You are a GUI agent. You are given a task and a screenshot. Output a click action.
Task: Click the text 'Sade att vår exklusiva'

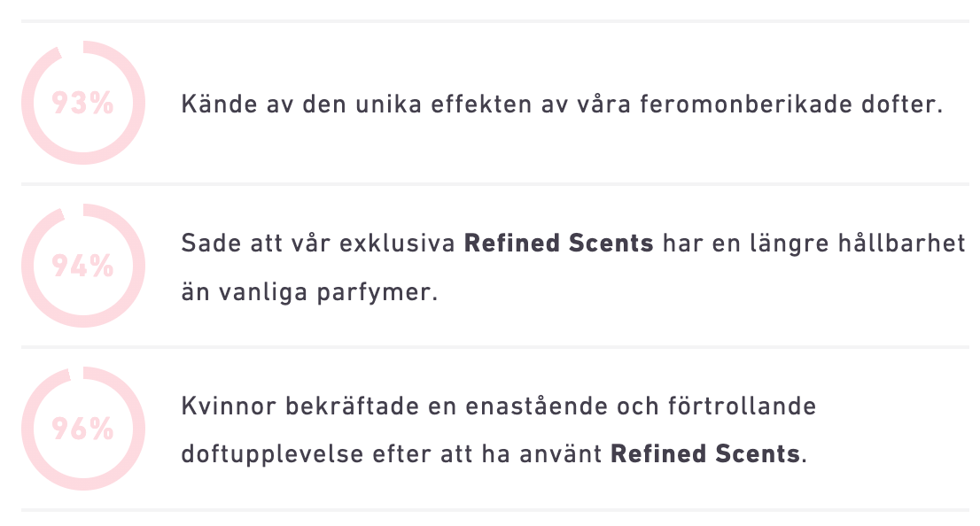pos(317,243)
